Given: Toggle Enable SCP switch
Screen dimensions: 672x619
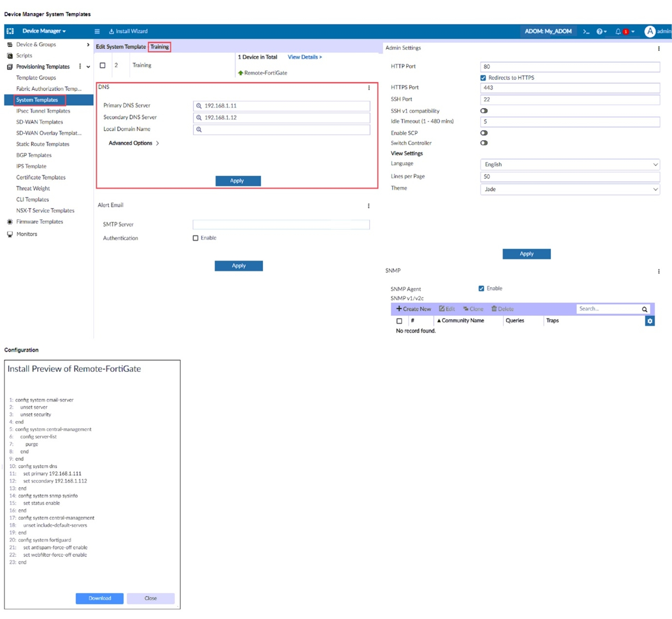Looking at the screenshot, I should coord(484,133).
